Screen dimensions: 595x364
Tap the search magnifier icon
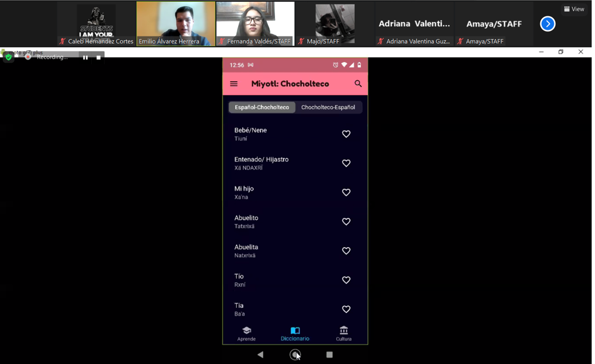358,84
